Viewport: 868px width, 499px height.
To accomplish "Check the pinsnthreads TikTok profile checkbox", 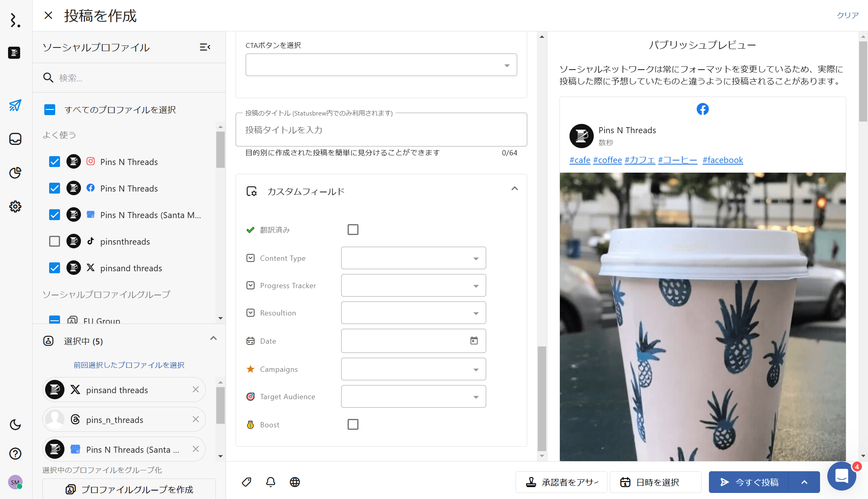I will coord(54,241).
